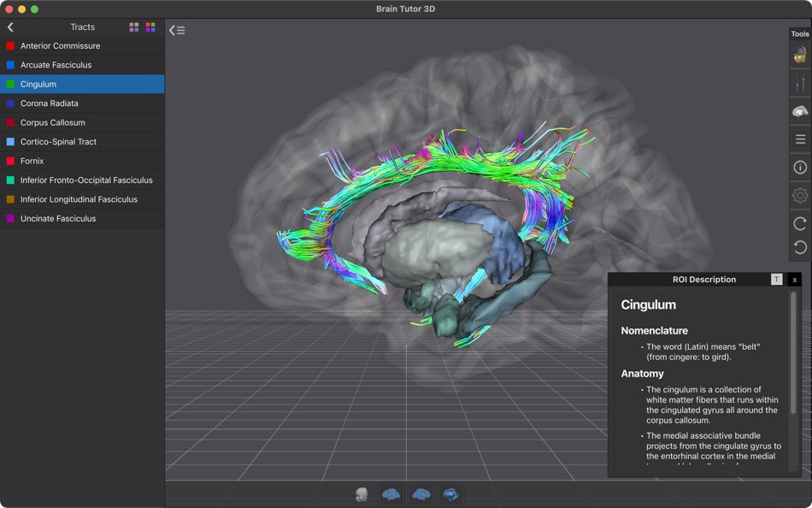Rotate the model counterclockwise with the arrow icon

799,247
